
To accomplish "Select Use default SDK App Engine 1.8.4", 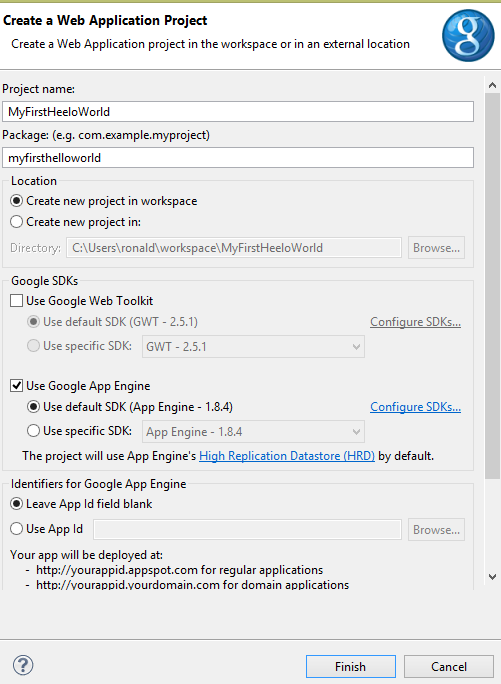I will [x=33, y=407].
